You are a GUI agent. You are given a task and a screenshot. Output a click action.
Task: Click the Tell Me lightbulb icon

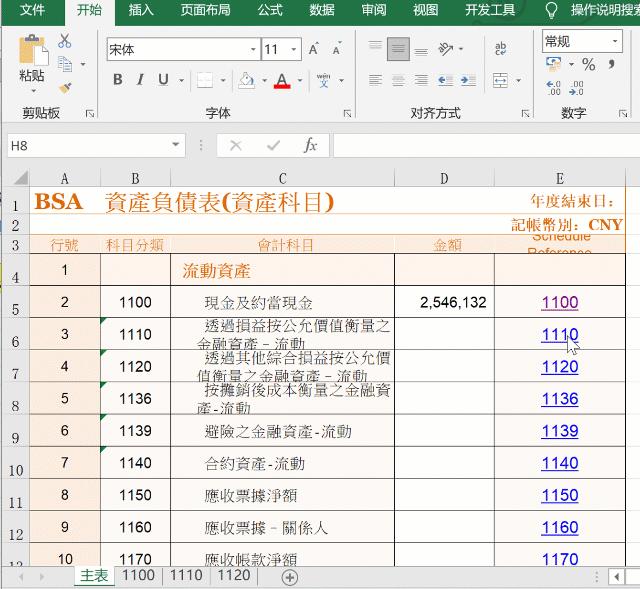pyautogui.click(x=551, y=10)
